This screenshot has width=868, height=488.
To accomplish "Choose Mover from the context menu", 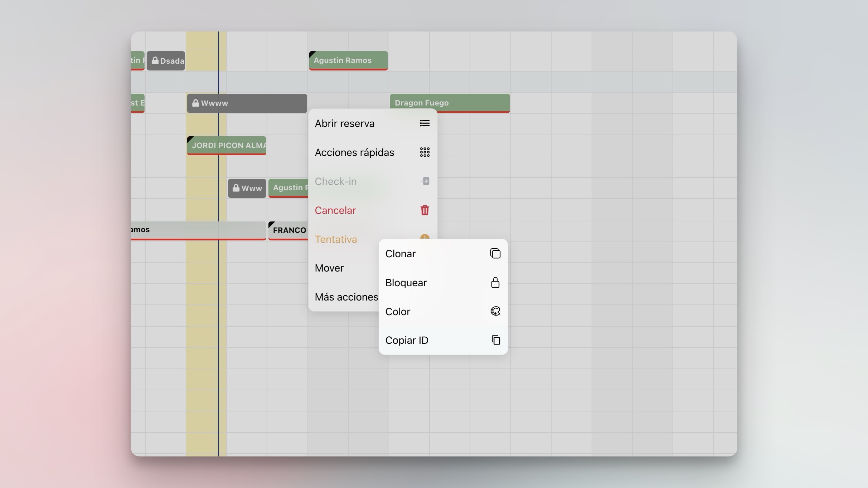I will pyautogui.click(x=329, y=268).
